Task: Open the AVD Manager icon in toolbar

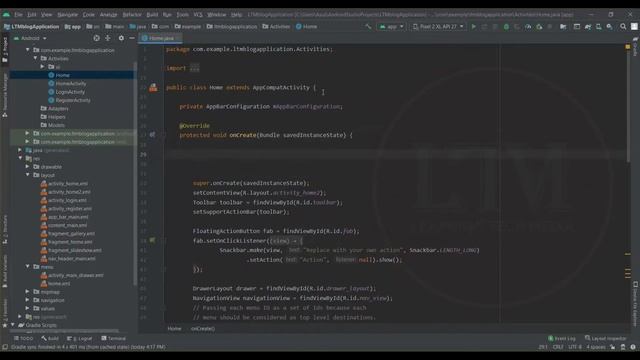Action: click(x=598, y=27)
